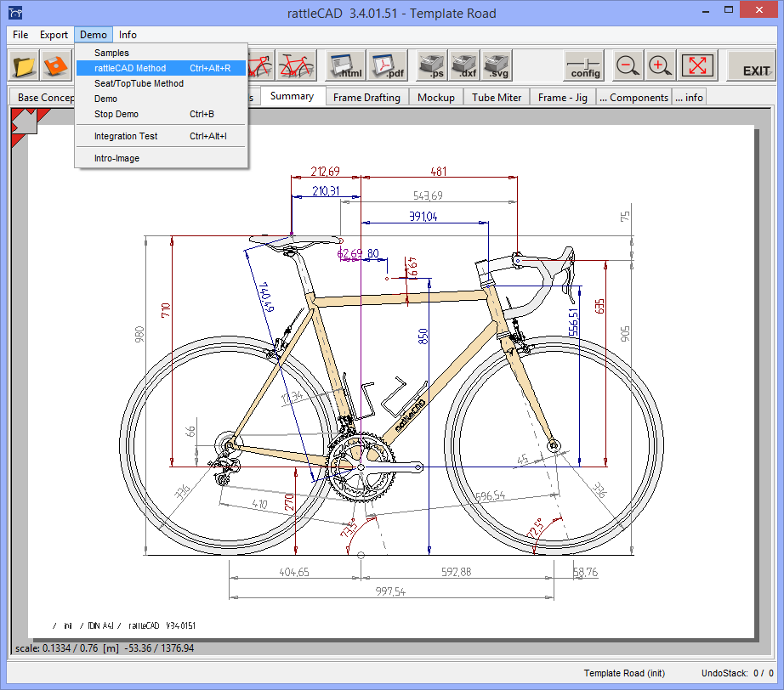
Task: Click the orange save disk icon
Action: pyautogui.click(x=55, y=65)
